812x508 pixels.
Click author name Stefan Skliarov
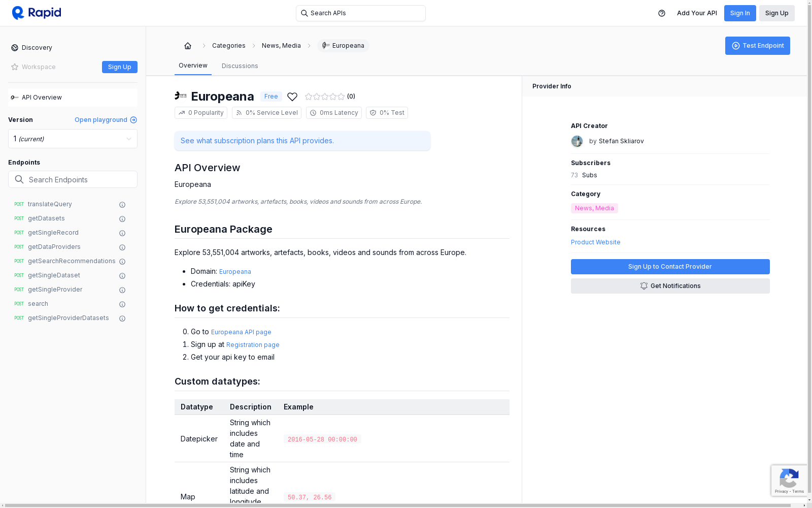click(621, 141)
